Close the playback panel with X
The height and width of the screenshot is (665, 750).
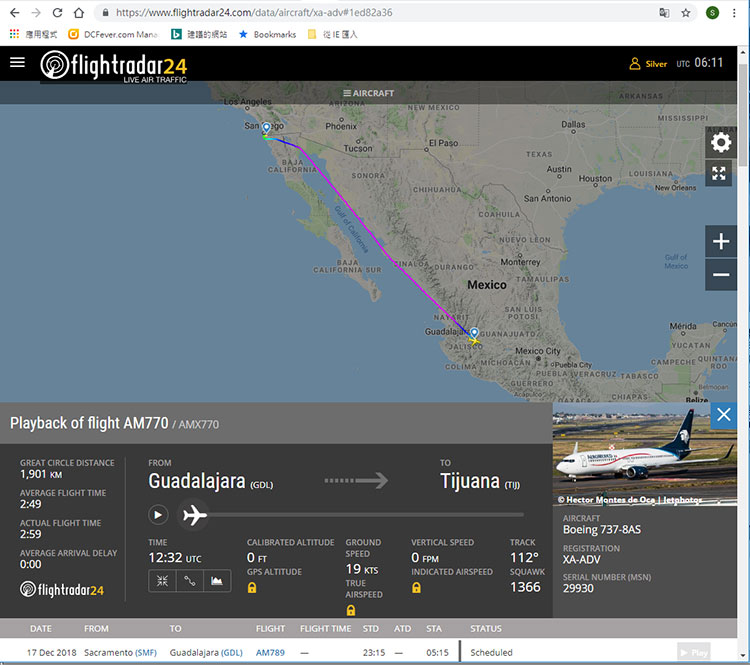pyautogui.click(x=724, y=415)
